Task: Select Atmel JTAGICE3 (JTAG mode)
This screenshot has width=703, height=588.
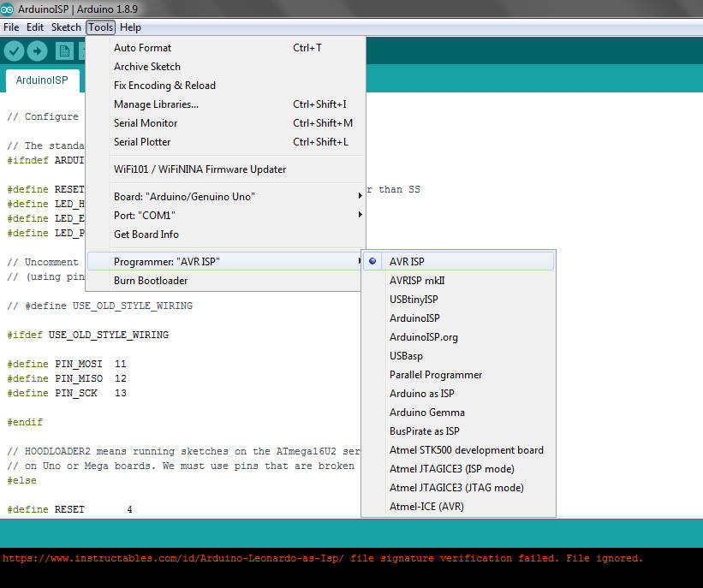Action: tap(458, 488)
